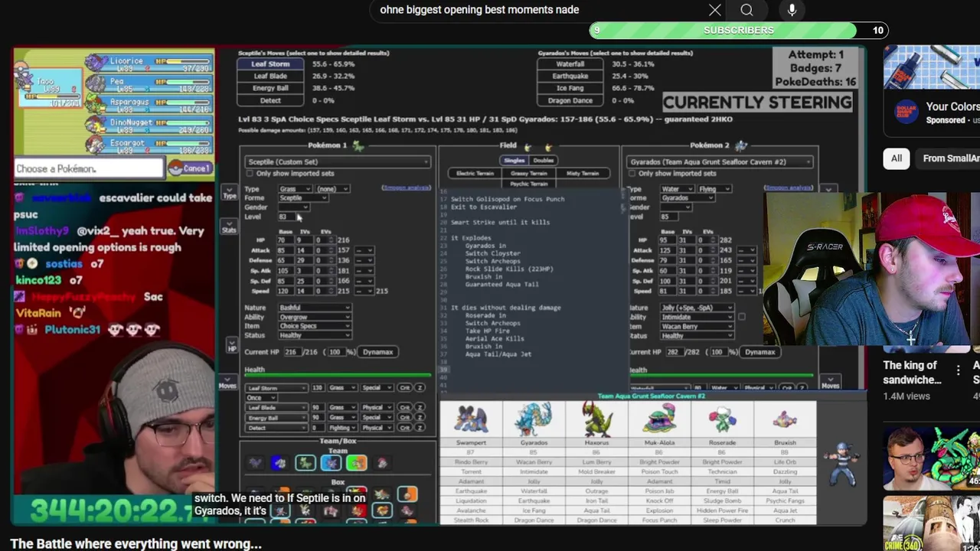Show Leaf Blade detailed results
980x551 pixels.
tap(270, 77)
